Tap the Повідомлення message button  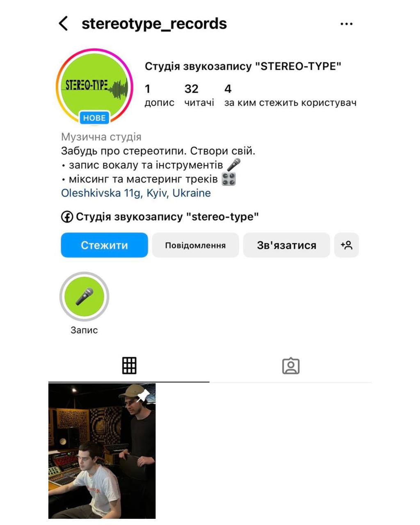(x=195, y=245)
